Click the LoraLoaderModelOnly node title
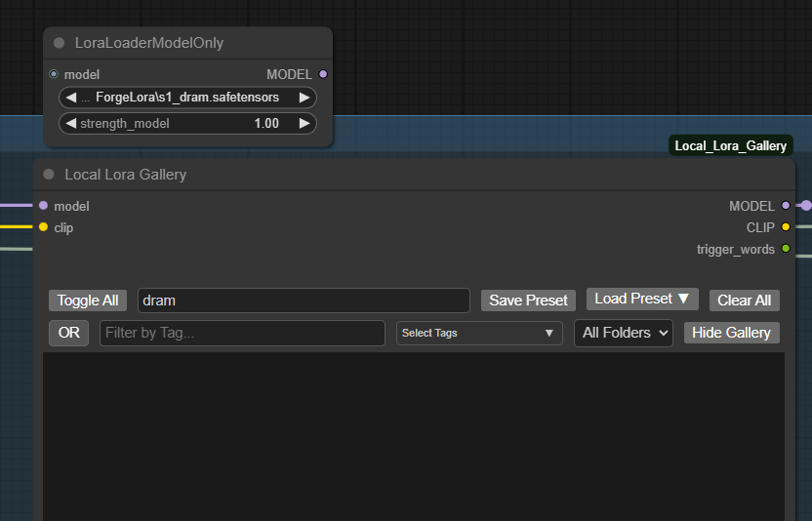The height and width of the screenshot is (521, 812). point(149,43)
